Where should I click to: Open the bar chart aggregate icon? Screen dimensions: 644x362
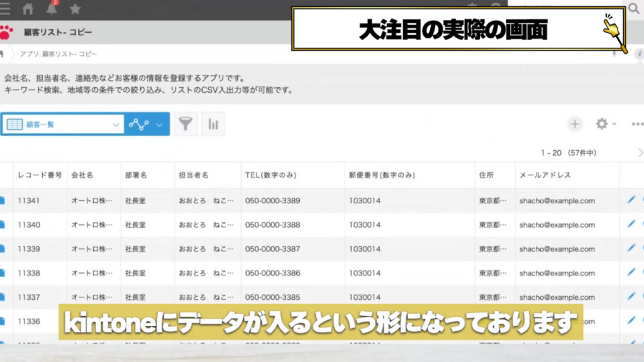click(213, 124)
